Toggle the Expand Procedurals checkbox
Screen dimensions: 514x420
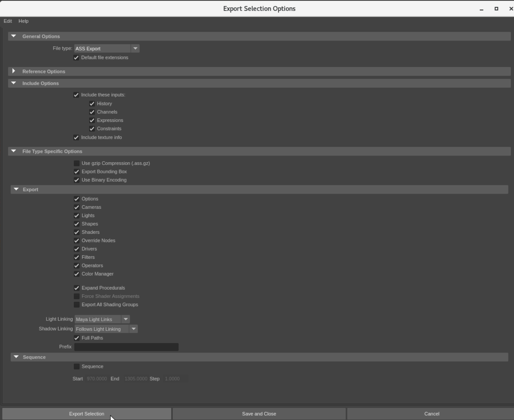point(77,288)
